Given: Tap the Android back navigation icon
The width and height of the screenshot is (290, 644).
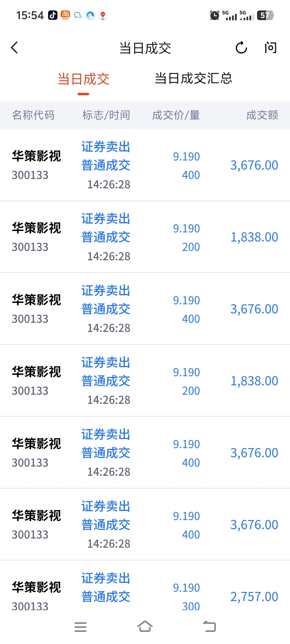Looking at the screenshot, I should tap(209, 627).
